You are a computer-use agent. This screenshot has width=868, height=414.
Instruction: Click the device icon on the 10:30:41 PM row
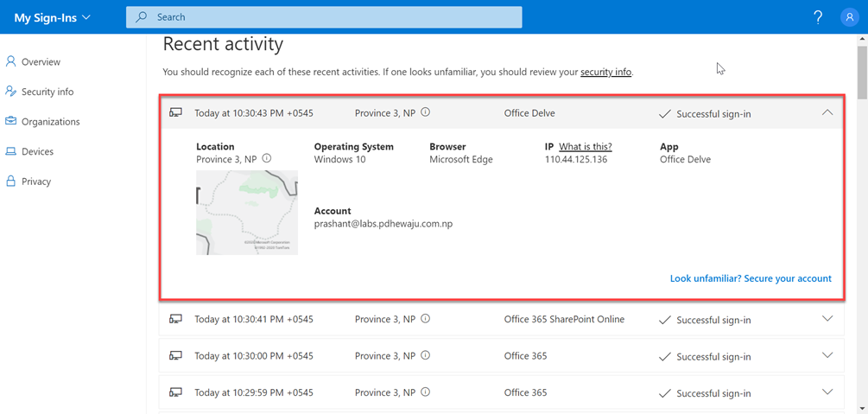point(176,319)
